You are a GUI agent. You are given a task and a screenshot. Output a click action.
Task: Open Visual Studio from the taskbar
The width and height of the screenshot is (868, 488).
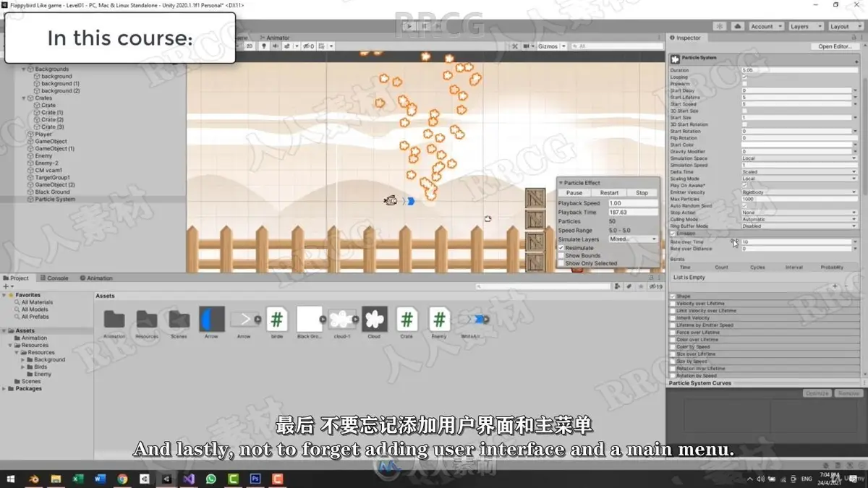189,479
